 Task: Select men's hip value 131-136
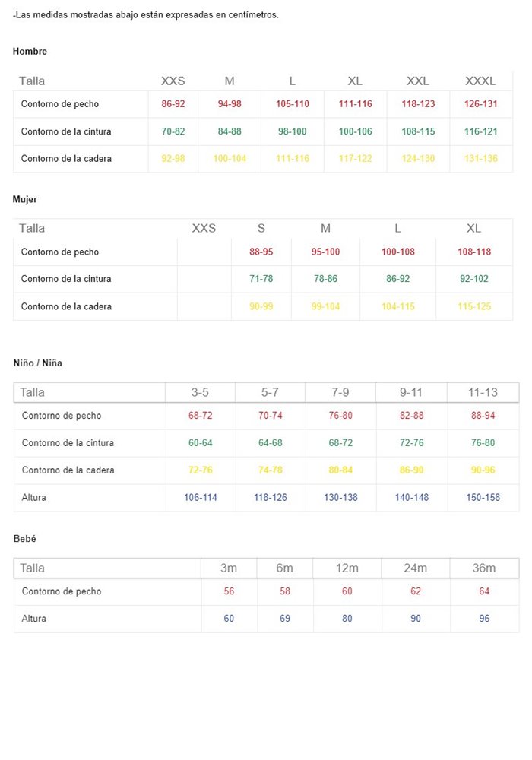(480, 159)
